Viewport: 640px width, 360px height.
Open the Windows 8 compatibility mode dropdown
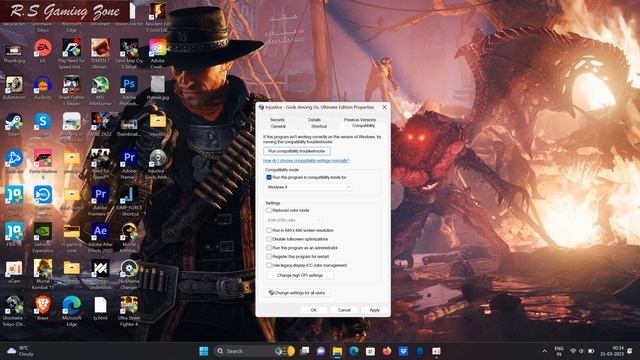click(x=308, y=187)
